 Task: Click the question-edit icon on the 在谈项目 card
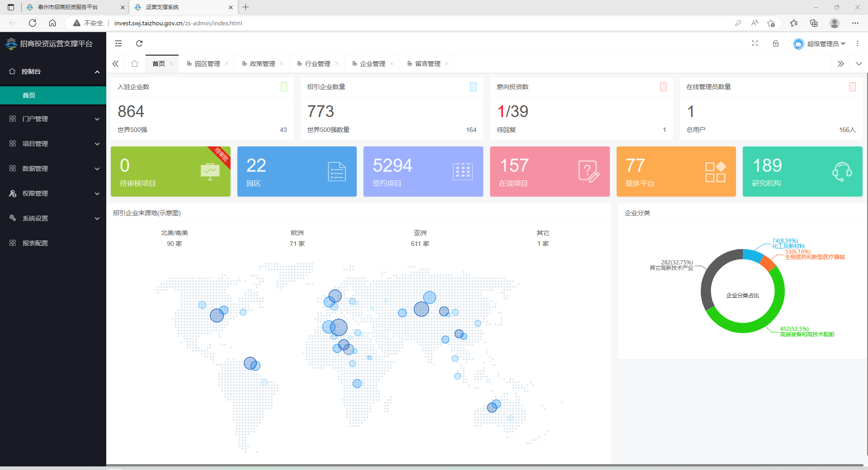click(589, 171)
